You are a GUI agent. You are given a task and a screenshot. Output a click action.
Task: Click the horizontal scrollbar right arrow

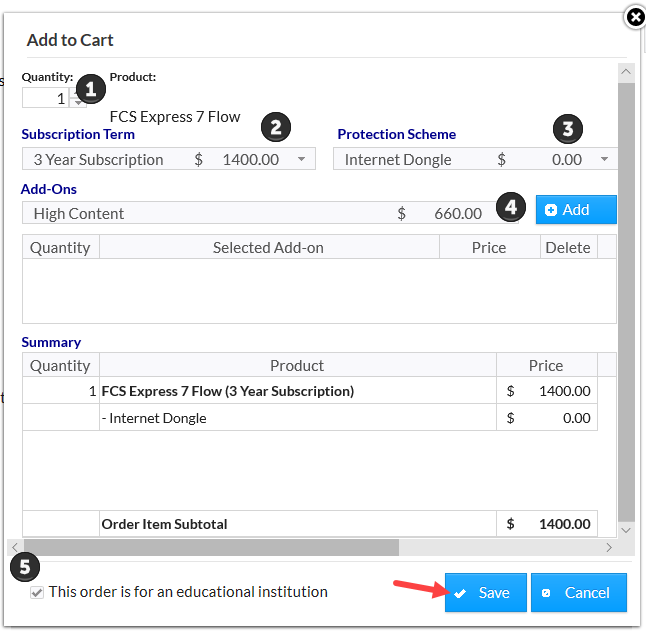tap(609, 547)
